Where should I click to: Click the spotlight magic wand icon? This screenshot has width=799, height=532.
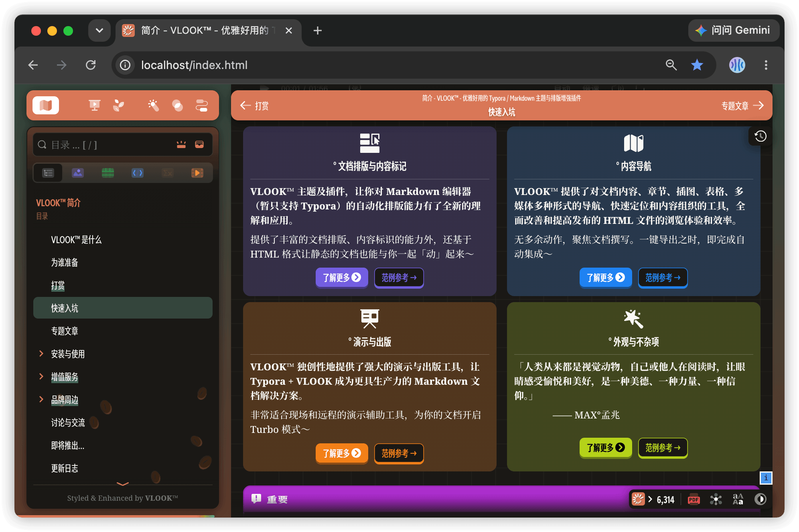pos(153,106)
